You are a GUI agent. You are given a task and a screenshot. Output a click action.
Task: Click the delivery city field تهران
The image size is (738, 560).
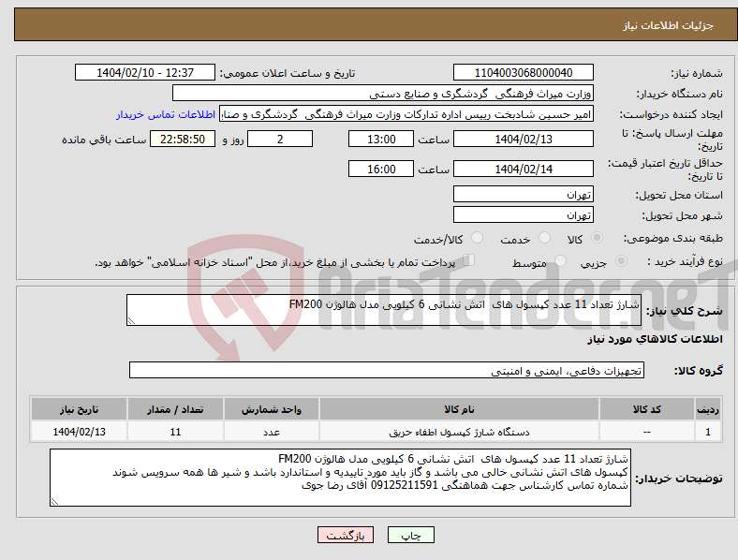(523, 214)
